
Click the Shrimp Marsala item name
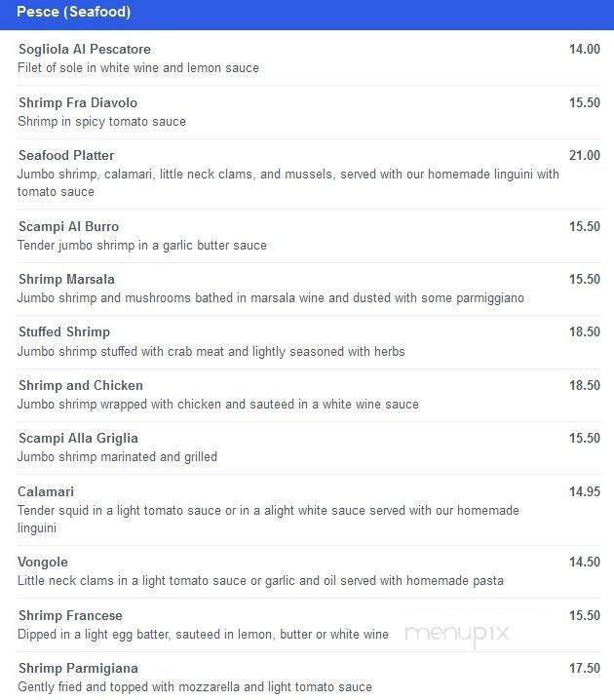click(66, 279)
